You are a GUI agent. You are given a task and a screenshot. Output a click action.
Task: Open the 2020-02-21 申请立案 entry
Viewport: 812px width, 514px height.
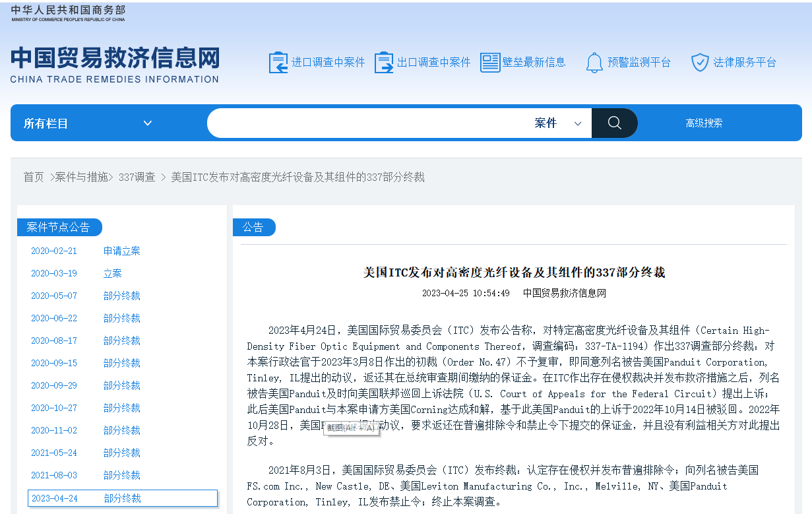(86, 251)
